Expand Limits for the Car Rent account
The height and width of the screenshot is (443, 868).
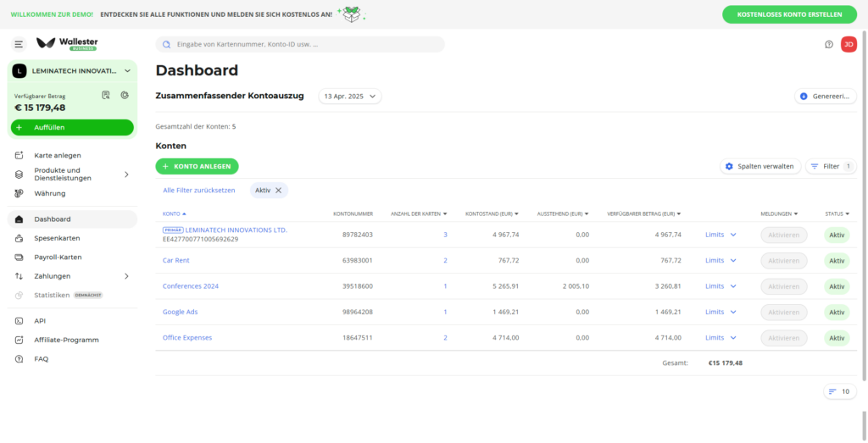click(x=721, y=260)
